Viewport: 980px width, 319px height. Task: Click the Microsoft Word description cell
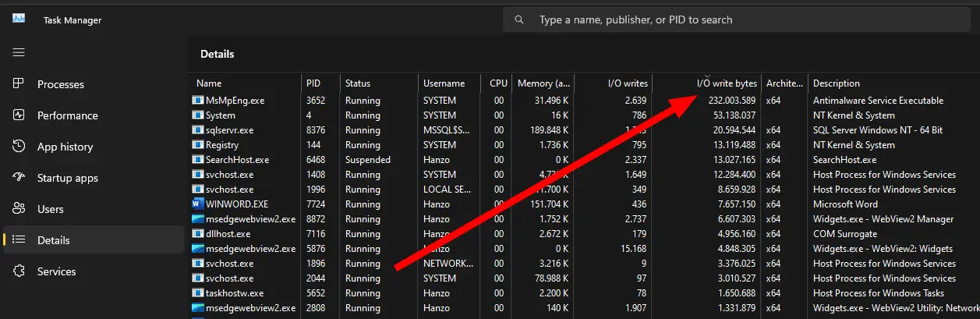pos(845,204)
